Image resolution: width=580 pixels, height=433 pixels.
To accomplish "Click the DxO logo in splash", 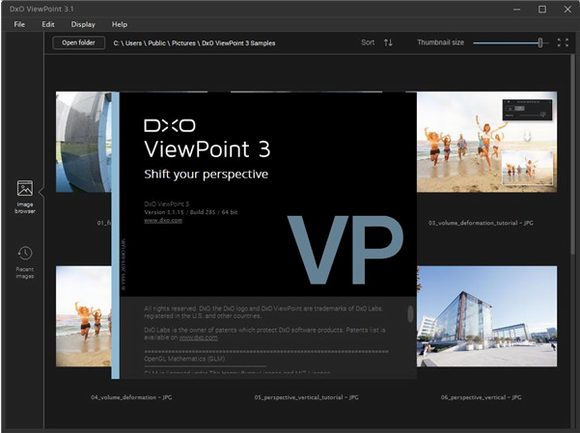I will (x=170, y=126).
